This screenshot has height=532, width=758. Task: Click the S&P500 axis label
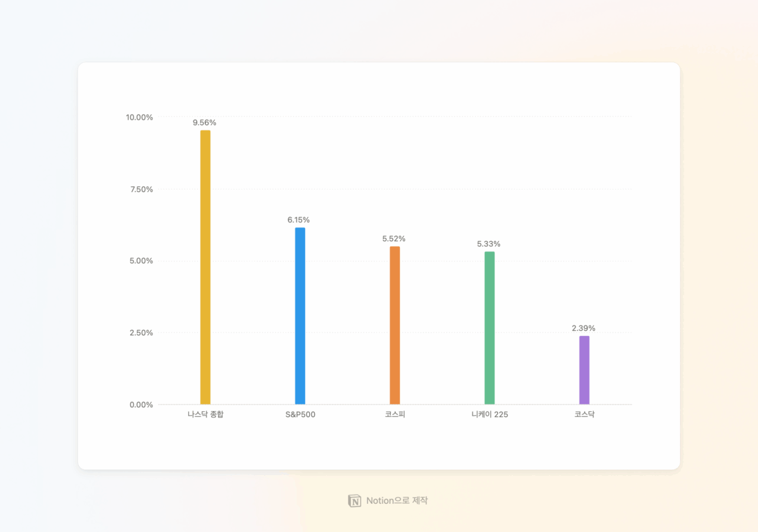300,414
